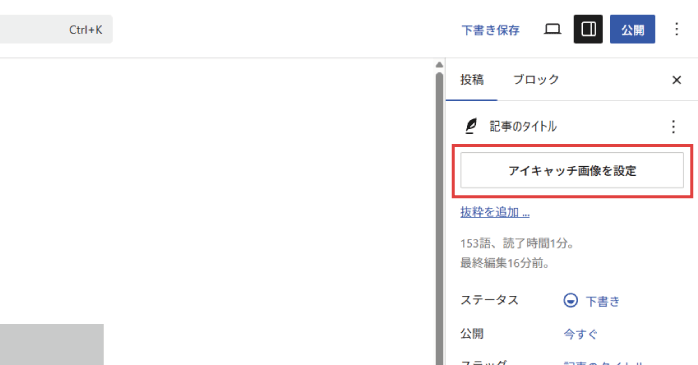Click the 抜粋を追加 link
This screenshot has width=698, height=365.
(495, 212)
